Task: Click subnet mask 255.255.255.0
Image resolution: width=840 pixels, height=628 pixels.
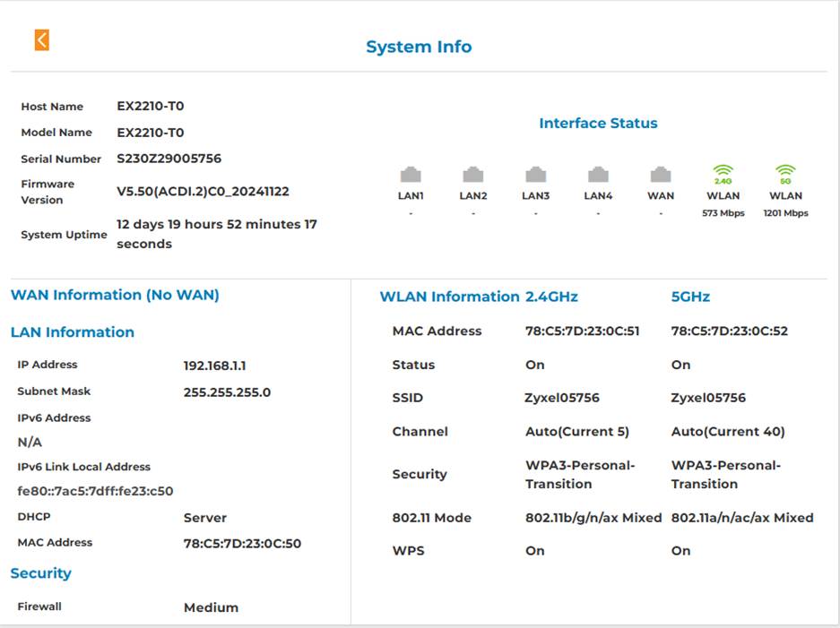Action: pos(227,392)
